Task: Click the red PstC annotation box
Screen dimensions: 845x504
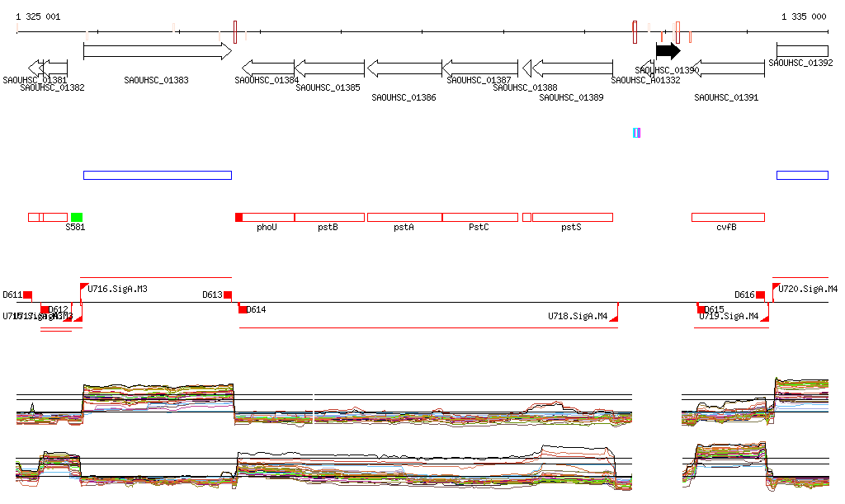Action: (480, 218)
